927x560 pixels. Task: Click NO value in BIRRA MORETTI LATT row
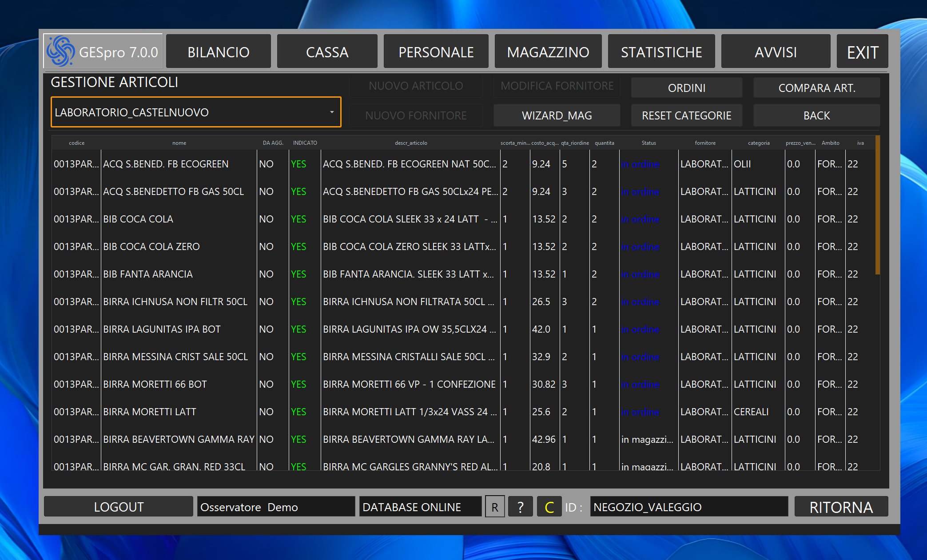coord(272,412)
